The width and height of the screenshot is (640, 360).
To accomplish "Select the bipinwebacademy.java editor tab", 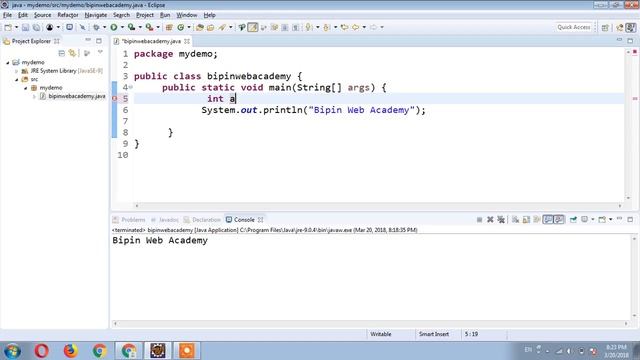I will pyautogui.click(x=151, y=41).
